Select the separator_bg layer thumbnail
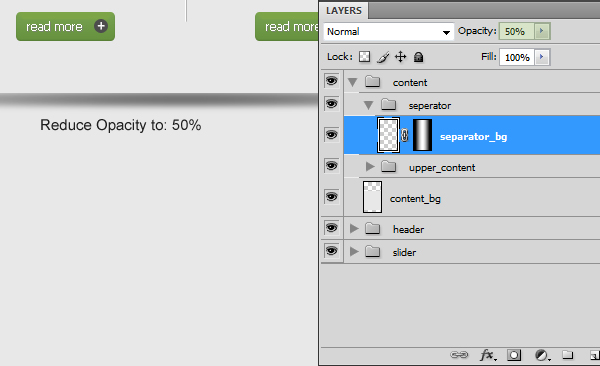 coord(388,135)
